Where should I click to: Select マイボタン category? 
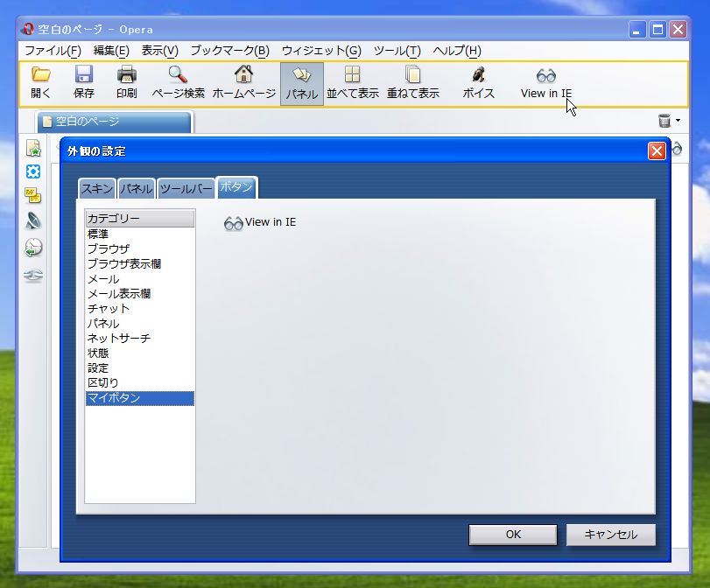[x=140, y=398]
